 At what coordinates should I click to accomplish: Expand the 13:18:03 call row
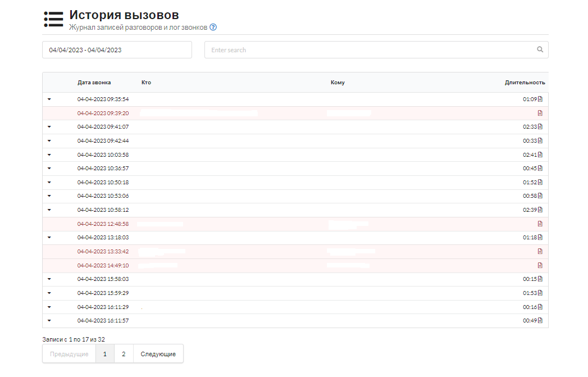(49, 238)
